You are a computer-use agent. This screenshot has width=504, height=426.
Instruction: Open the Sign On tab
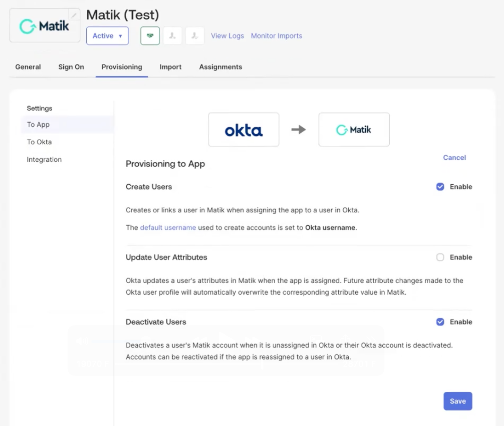tap(71, 67)
